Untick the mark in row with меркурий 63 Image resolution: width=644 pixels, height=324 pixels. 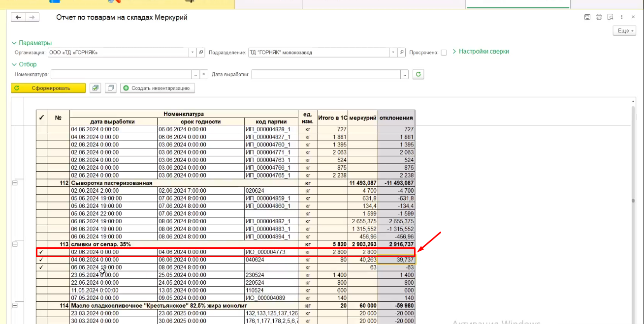(41, 267)
